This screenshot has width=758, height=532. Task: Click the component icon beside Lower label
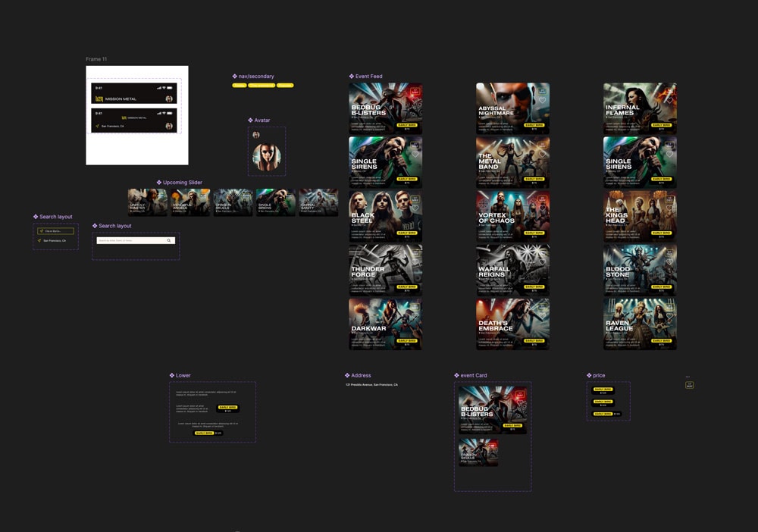pos(172,375)
